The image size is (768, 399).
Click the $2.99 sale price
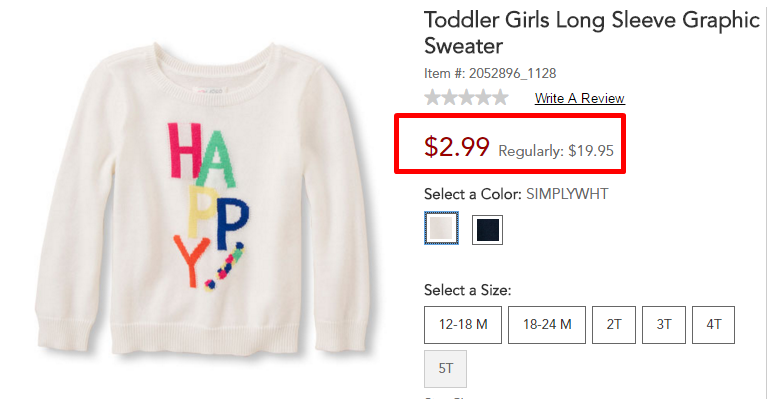click(x=456, y=146)
